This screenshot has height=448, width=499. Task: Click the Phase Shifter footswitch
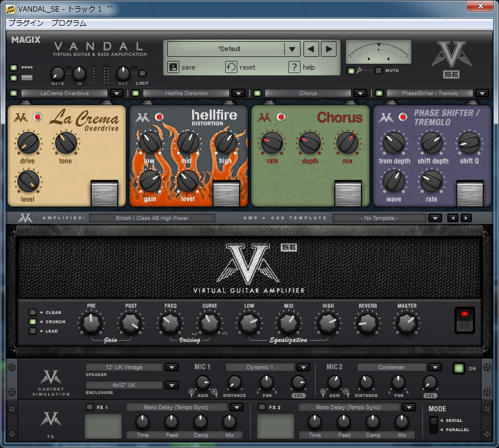pyautogui.click(x=470, y=193)
